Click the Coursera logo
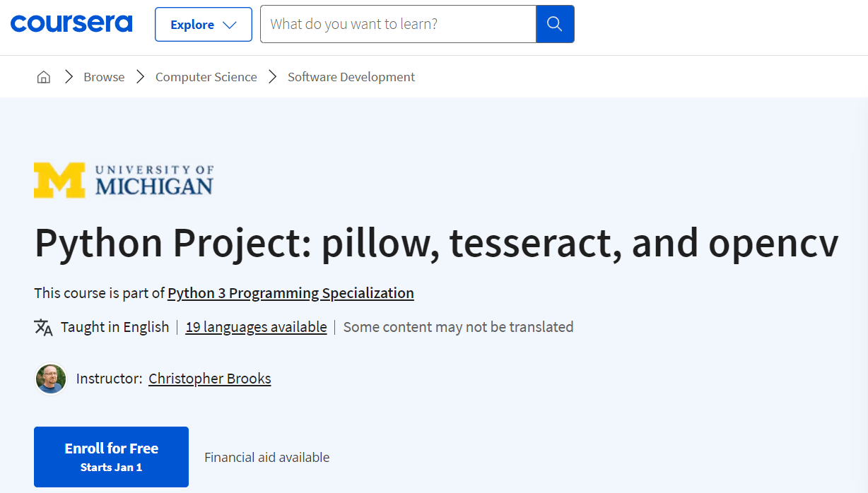The image size is (868, 493). click(x=71, y=24)
